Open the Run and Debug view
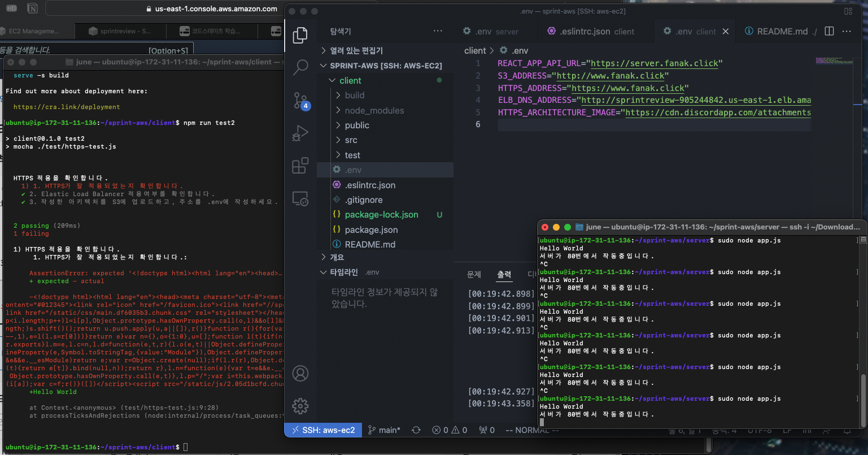The width and height of the screenshot is (868, 455). tap(300, 133)
